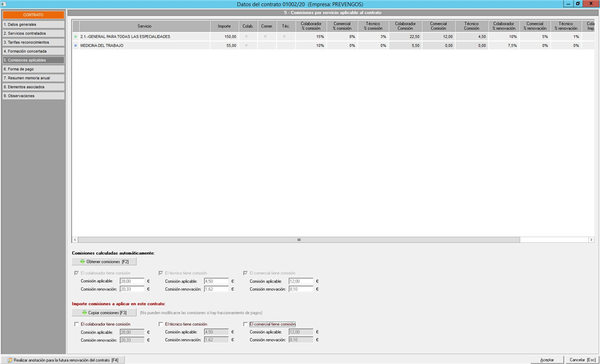Click green arrow icon on Obtener comisiones
600x364 pixels.
pyautogui.click(x=82, y=262)
